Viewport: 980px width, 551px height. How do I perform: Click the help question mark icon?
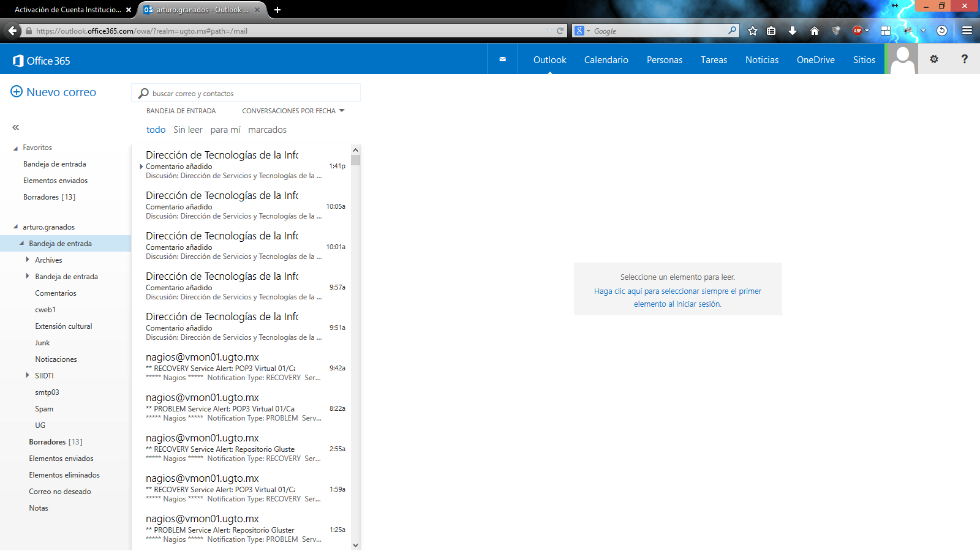[x=964, y=59]
